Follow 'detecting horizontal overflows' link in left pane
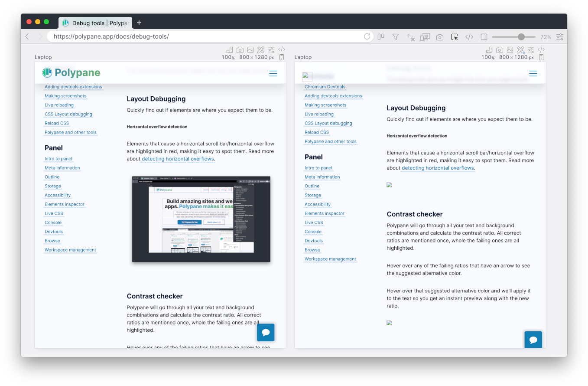This screenshot has width=588, height=386. coord(178,159)
